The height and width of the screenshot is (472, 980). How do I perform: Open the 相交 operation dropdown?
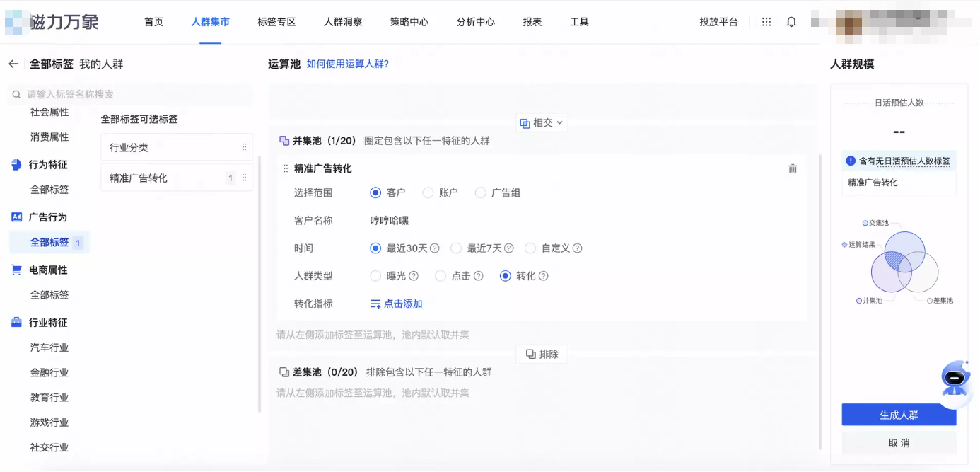coord(541,122)
